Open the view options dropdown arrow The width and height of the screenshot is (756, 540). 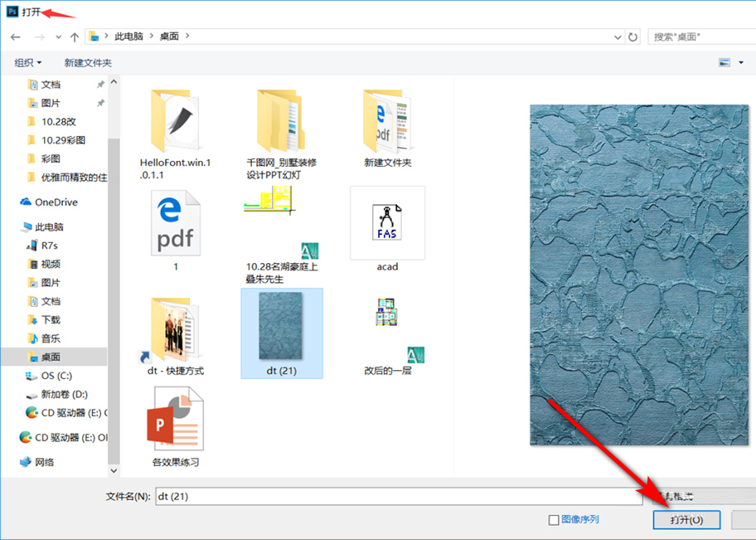[x=740, y=63]
